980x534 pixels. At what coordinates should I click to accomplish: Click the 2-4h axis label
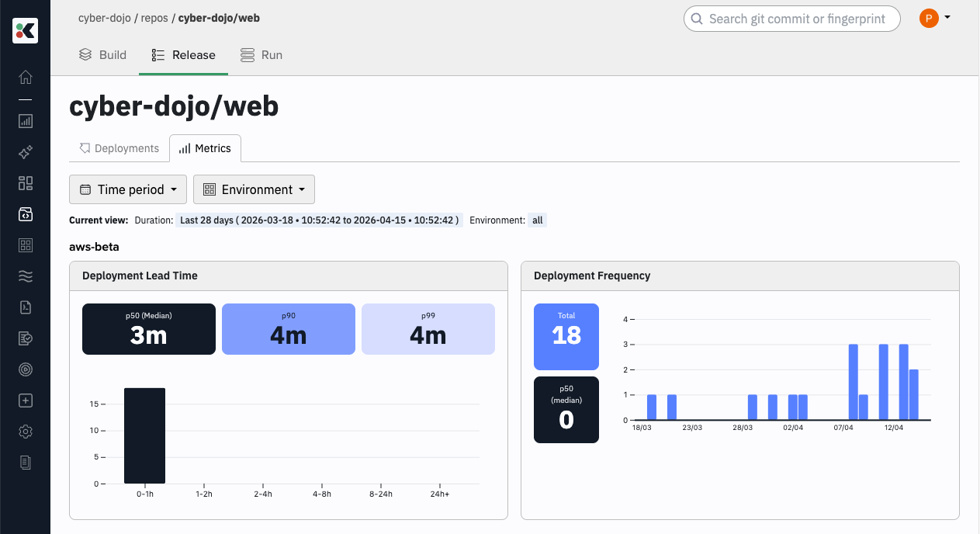tap(263, 494)
